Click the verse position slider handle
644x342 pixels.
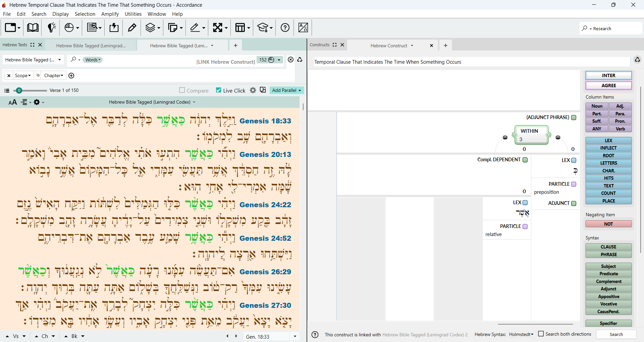(x=19, y=91)
